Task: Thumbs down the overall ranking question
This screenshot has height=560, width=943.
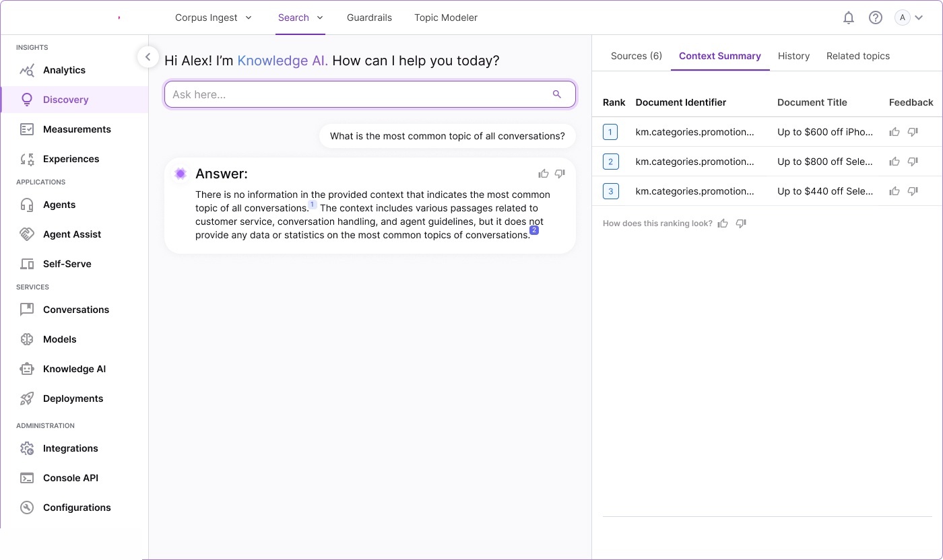Action: pyautogui.click(x=741, y=223)
